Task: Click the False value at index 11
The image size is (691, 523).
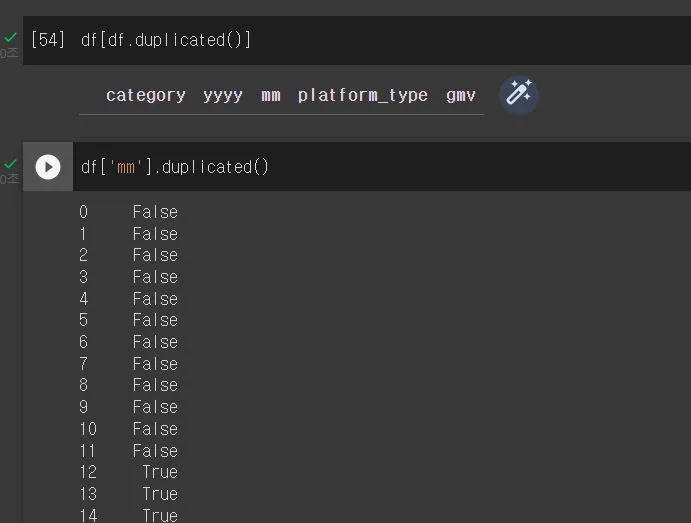Action: pyautogui.click(x=155, y=451)
